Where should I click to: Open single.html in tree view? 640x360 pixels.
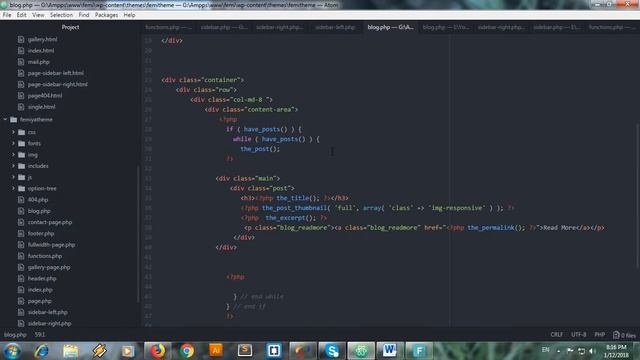tap(41, 107)
